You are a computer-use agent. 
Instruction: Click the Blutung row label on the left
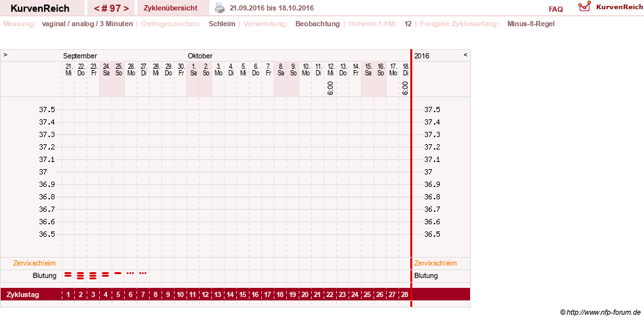[45, 275]
